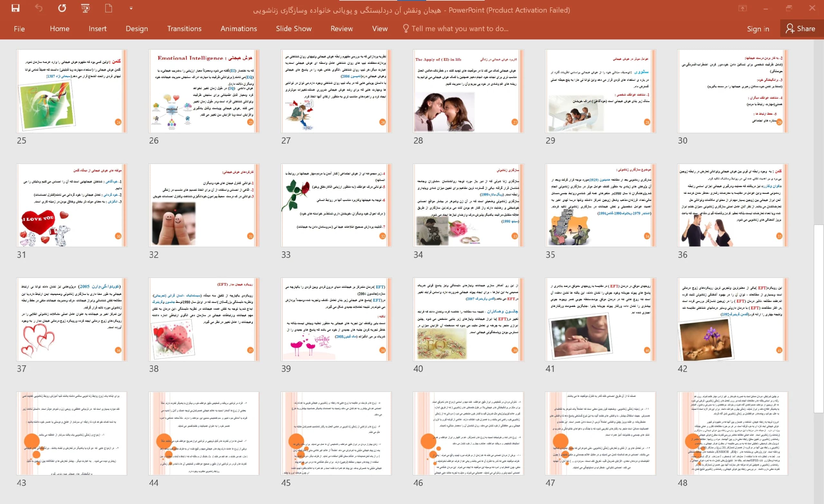The height and width of the screenshot is (504, 824).
Task: Open Customize Quick Access Toolbar dropdown
Action: [131, 8]
